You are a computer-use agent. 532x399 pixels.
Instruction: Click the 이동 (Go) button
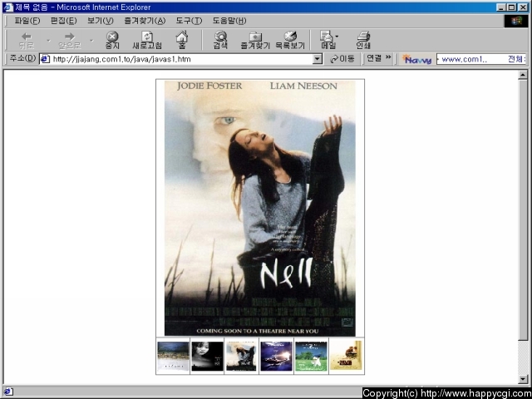point(342,59)
